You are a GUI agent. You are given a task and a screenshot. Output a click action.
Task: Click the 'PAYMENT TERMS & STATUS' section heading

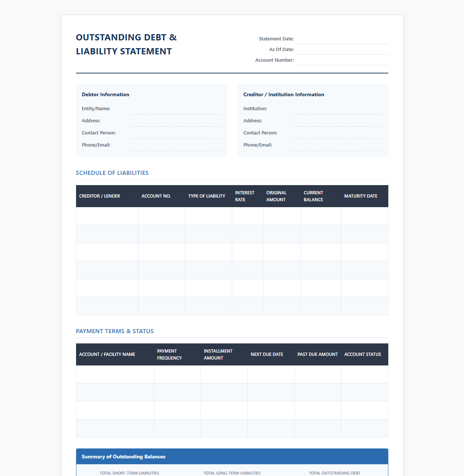pos(115,331)
